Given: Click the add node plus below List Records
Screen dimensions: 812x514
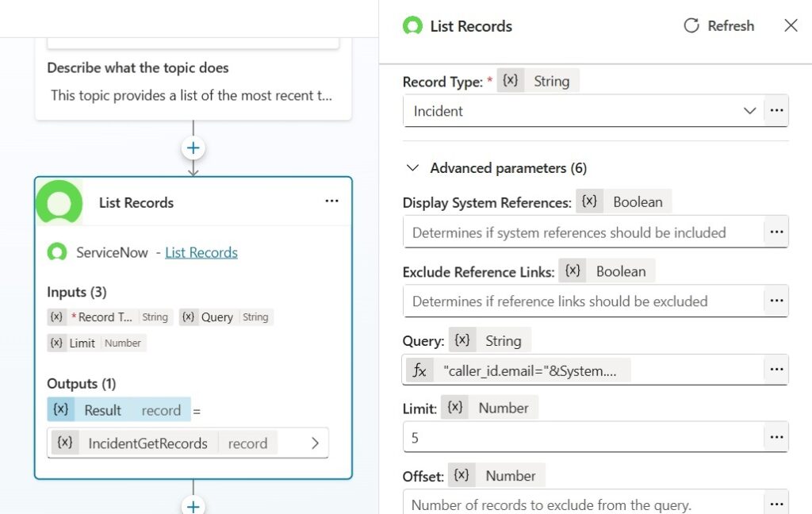Looking at the screenshot, I should 193,506.
